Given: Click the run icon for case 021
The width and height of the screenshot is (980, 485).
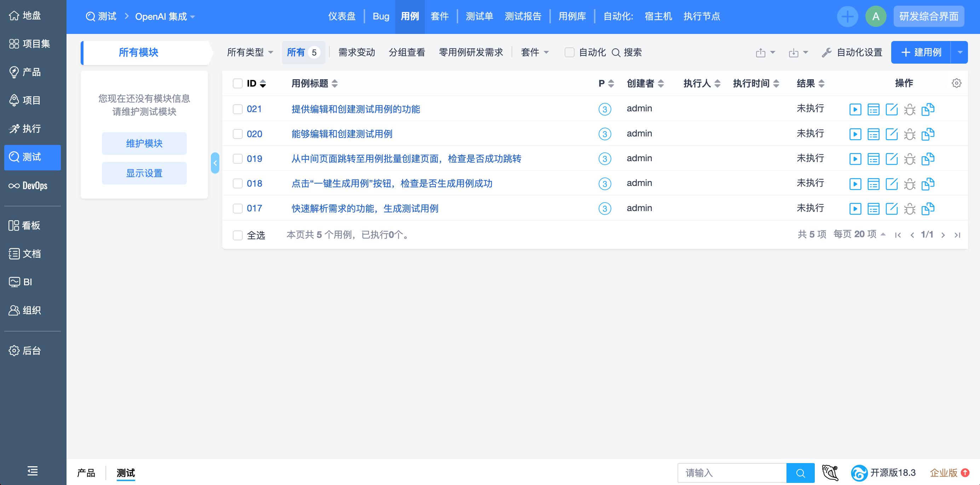Looking at the screenshot, I should [x=855, y=110].
